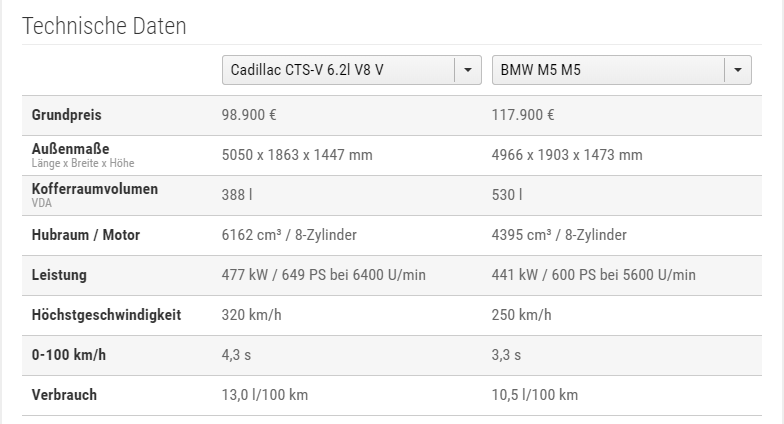Image resolution: width=784 pixels, height=424 pixels.
Task: Click the Leistung row label
Action: tap(59, 275)
